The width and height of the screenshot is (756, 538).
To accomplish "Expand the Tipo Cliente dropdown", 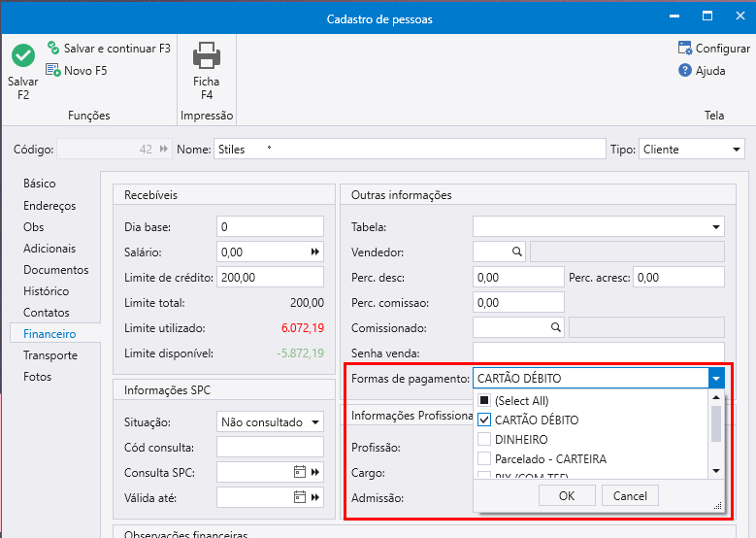I will tap(737, 150).
